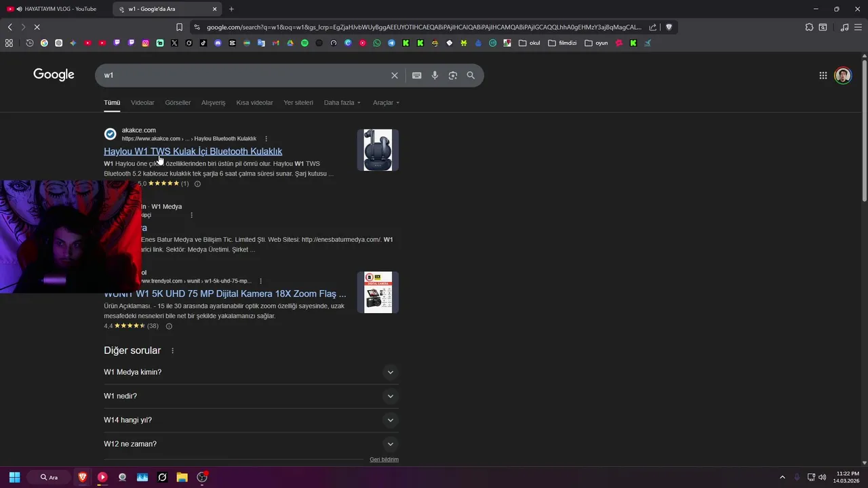The image size is (868, 488).
Task: Open more options for Diğer sorular
Action: pos(172,350)
